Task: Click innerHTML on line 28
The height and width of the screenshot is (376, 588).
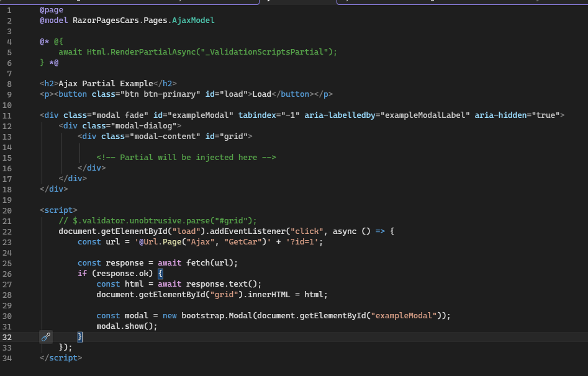Action: [x=268, y=295]
